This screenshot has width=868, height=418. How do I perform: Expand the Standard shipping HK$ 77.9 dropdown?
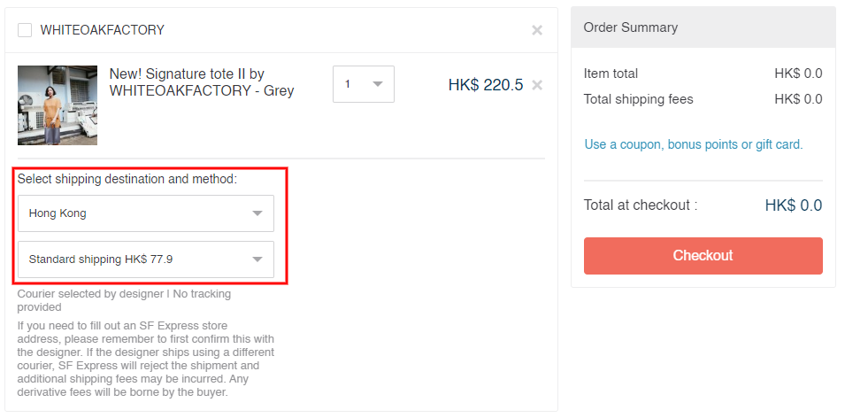(x=145, y=259)
